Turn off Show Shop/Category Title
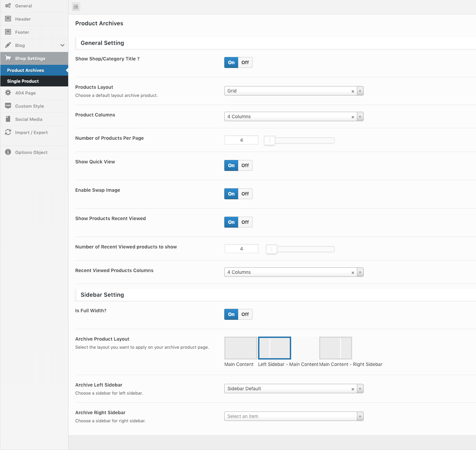Screen dimensions: 476x450 pyautogui.click(x=245, y=62)
